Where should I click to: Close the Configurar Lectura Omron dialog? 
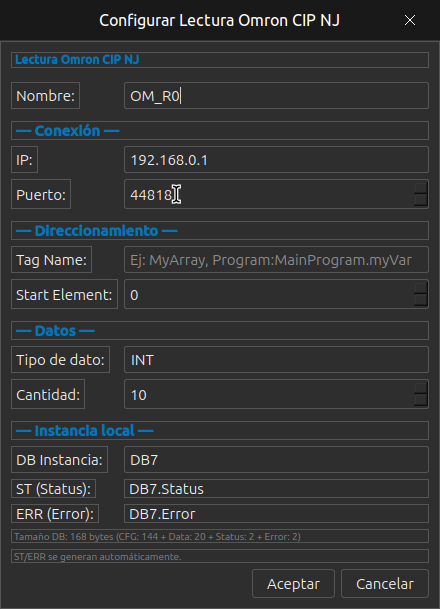point(410,20)
